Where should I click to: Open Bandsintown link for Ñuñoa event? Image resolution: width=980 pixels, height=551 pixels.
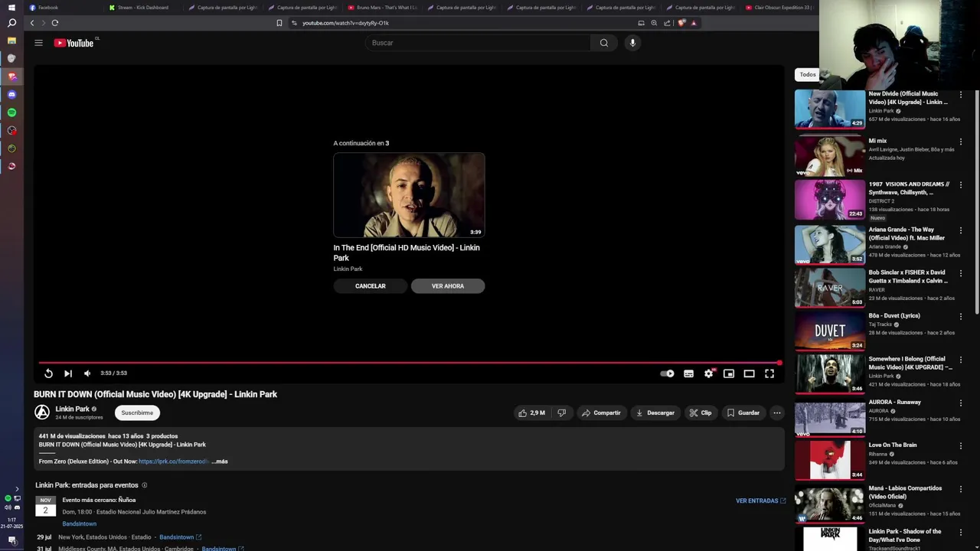click(80, 524)
